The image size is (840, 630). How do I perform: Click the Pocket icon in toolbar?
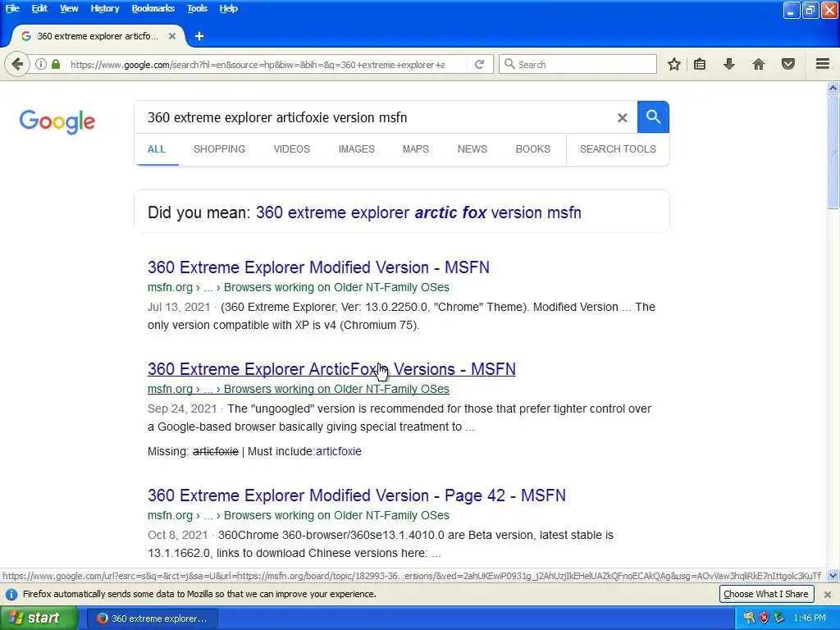click(x=788, y=64)
